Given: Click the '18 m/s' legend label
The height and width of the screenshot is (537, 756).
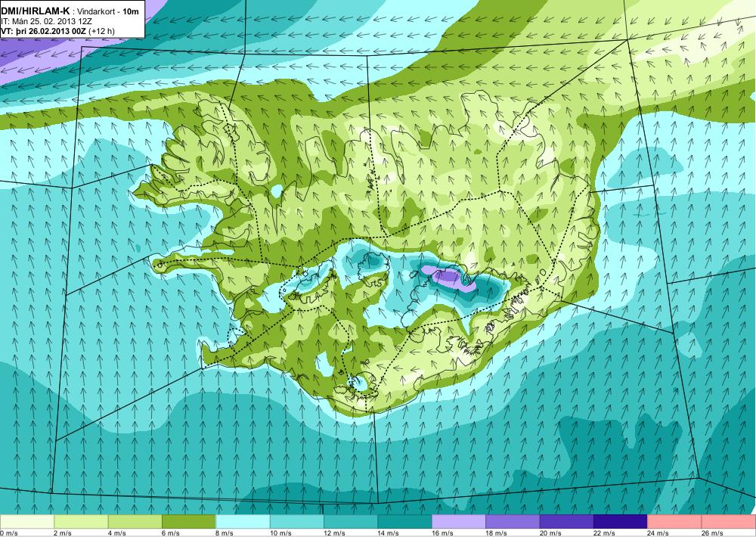Looking at the screenshot, I should pos(497,532).
